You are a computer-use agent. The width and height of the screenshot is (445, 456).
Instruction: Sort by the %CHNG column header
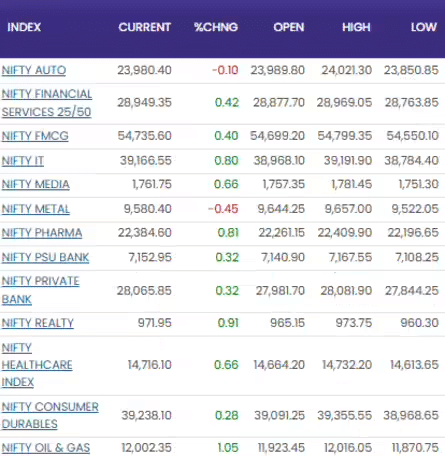point(216,27)
